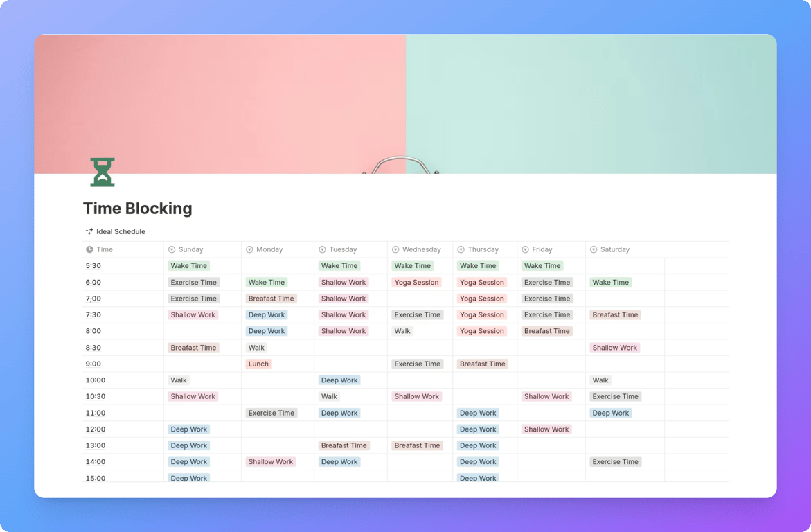
Task: Click Tuesday's Walk tag at 10:30
Action: coord(329,396)
